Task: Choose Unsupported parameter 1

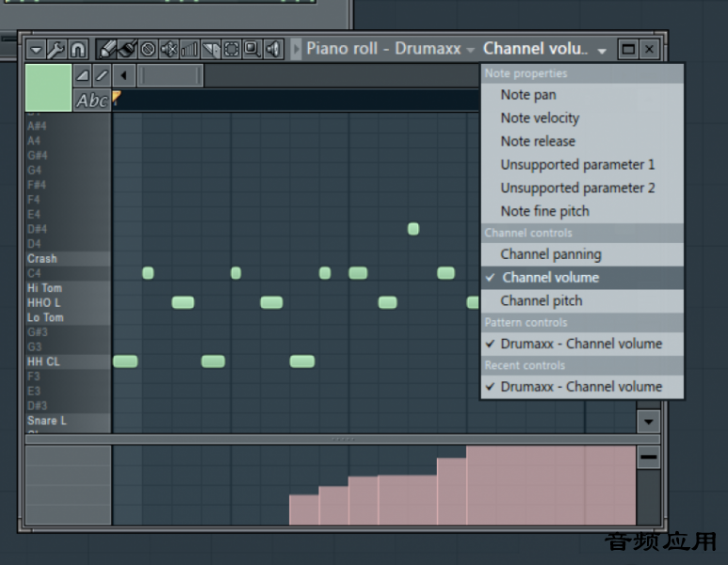Action: tap(582, 165)
